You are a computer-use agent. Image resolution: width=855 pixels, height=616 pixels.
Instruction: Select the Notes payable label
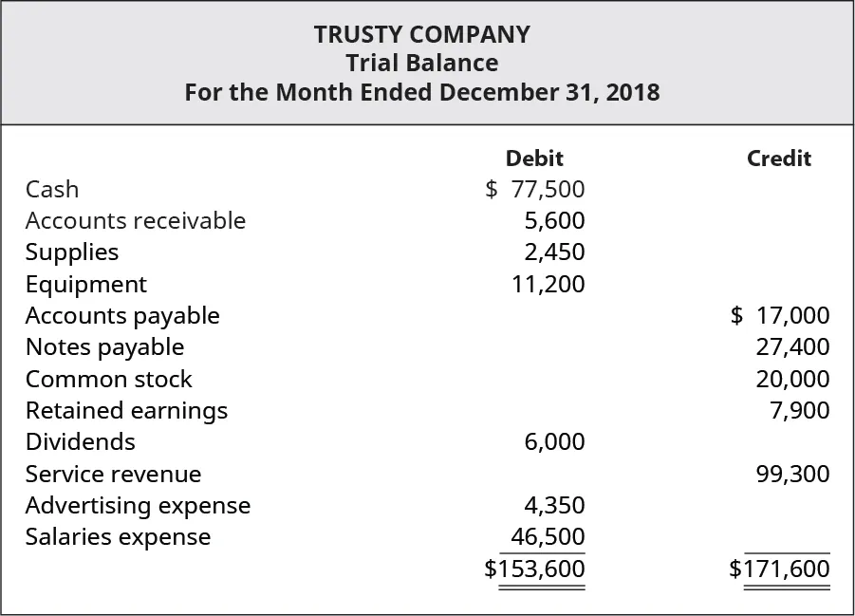(x=104, y=347)
